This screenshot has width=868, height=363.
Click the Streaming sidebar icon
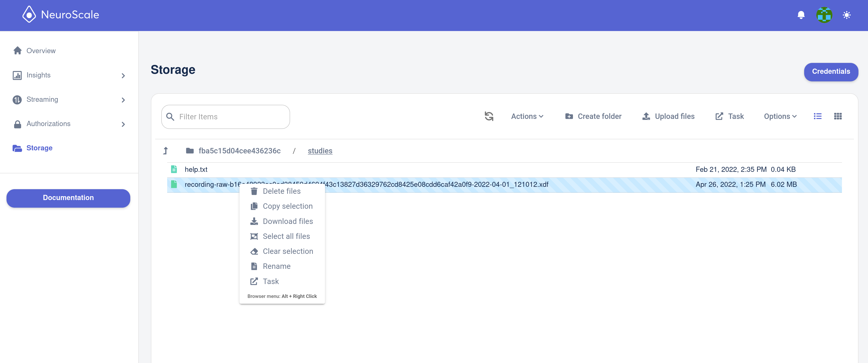coord(17,100)
